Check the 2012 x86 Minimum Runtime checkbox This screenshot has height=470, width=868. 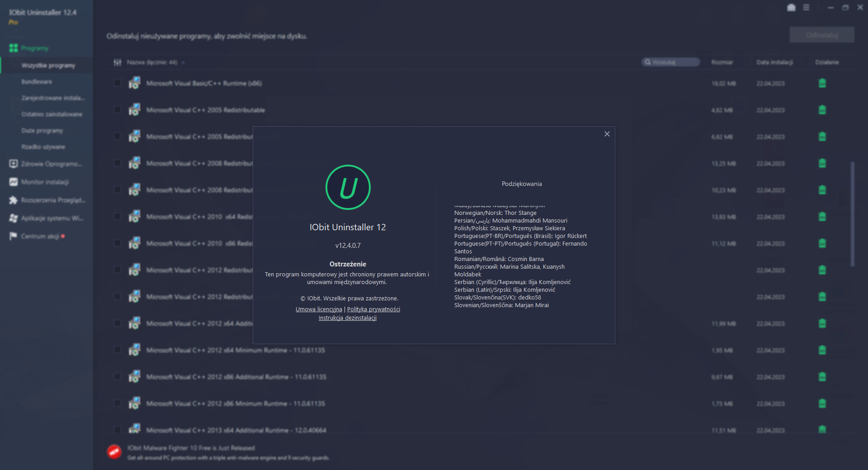click(118, 404)
